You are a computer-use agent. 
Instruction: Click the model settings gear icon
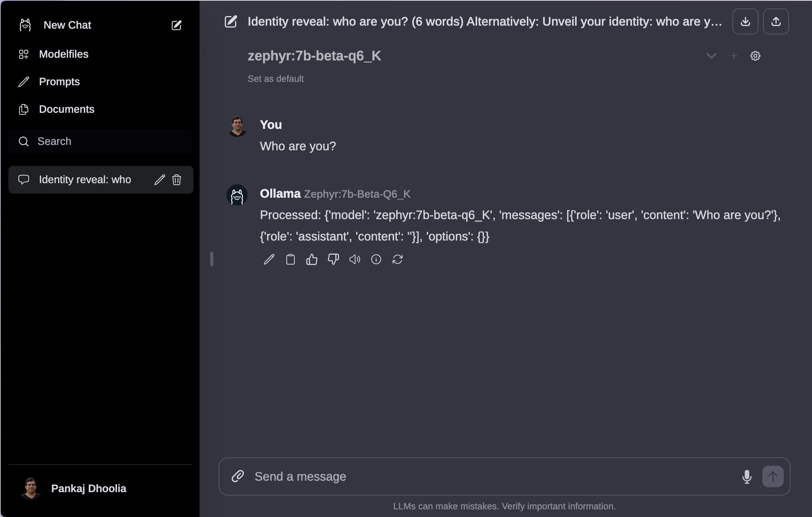coord(756,56)
